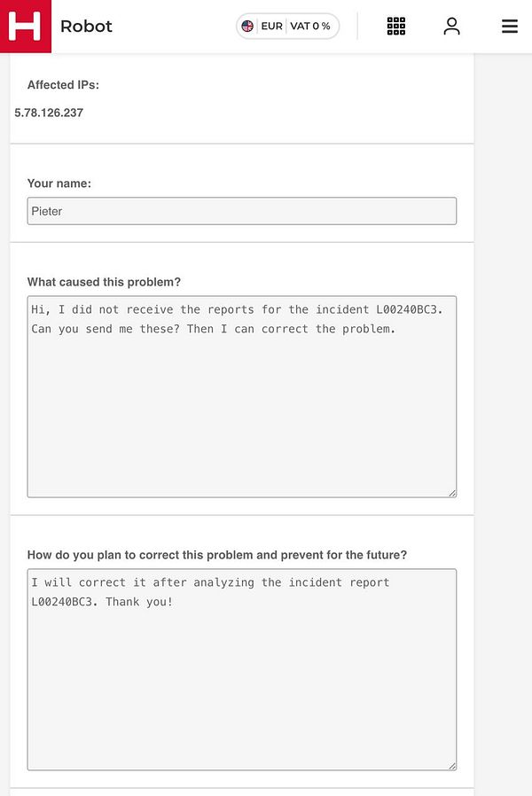Select Robot in the header bar
Viewport: 532px width, 796px height.
(x=86, y=26)
